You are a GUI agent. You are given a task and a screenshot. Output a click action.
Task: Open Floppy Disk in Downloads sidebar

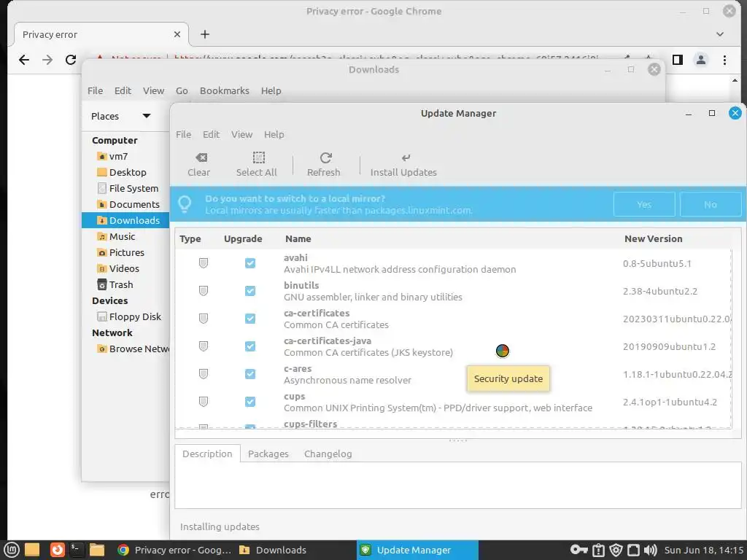tap(135, 316)
